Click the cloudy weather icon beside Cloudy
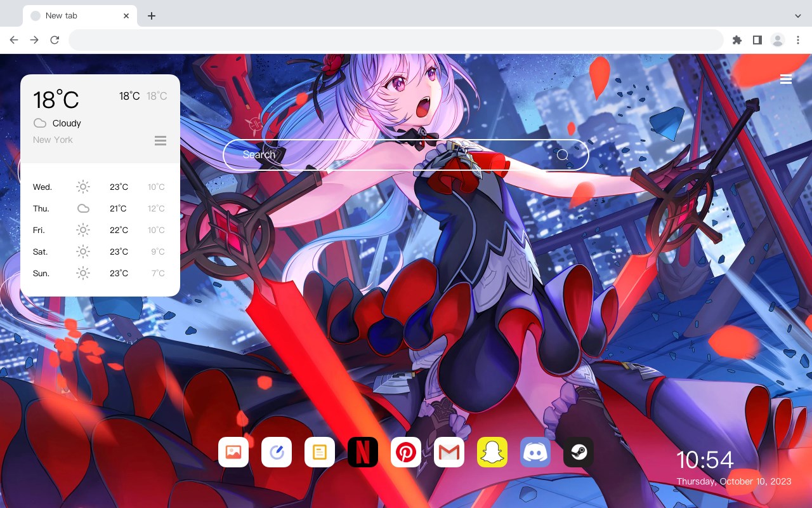This screenshot has height=508, width=812. pyautogui.click(x=40, y=123)
